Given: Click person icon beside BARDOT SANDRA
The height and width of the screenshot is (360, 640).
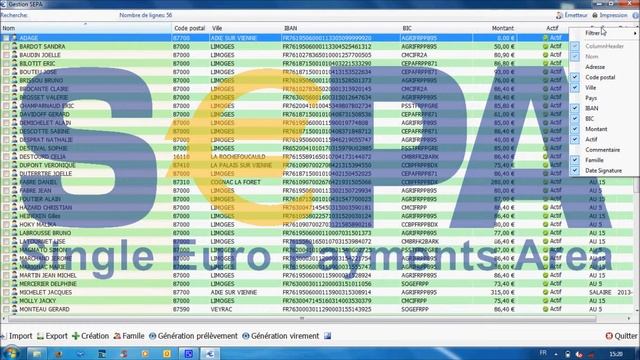Looking at the screenshot, I should point(14,46).
